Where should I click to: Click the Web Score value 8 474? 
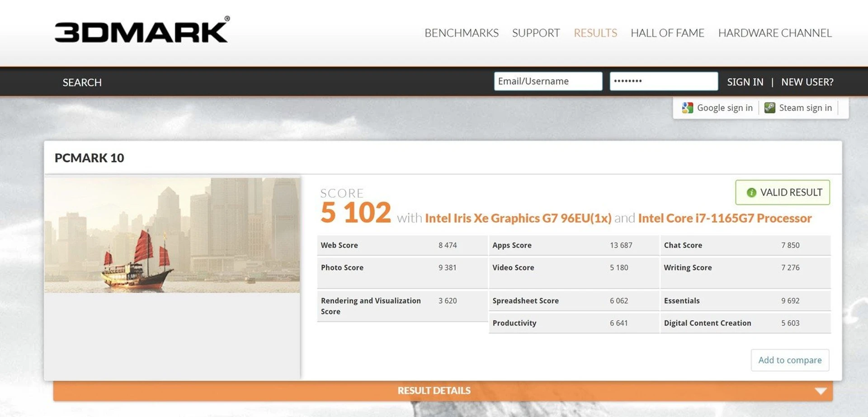tap(448, 245)
